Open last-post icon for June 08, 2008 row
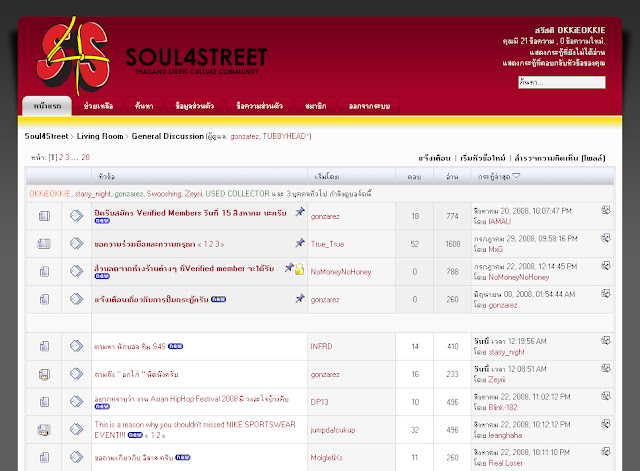 pos(606,293)
